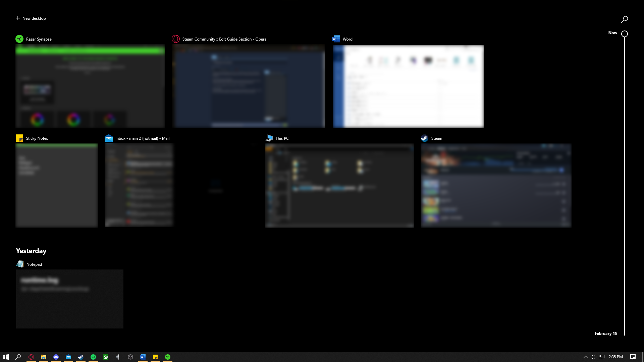This screenshot has width=644, height=362.
Task: Click the New desktop button
Action: tap(31, 18)
